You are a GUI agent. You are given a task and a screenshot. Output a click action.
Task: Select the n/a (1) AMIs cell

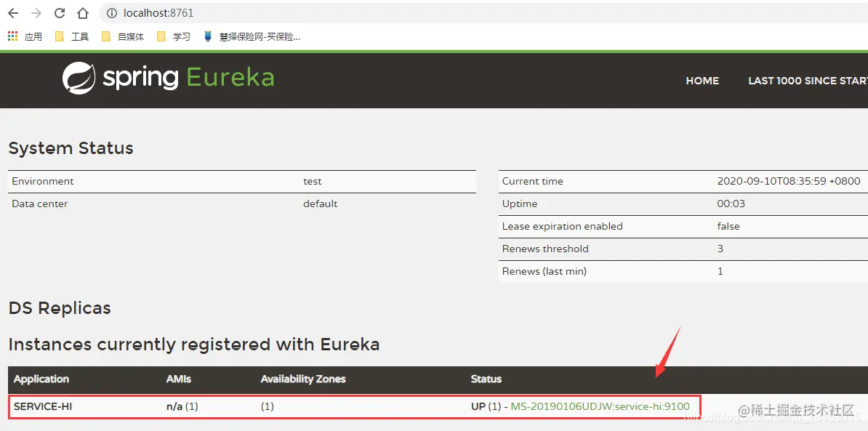tap(182, 407)
